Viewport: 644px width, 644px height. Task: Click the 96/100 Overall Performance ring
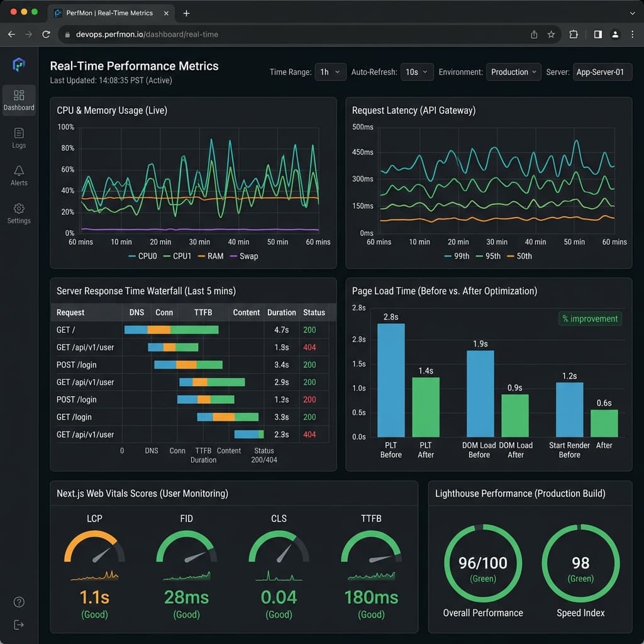[x=483, y=563]
